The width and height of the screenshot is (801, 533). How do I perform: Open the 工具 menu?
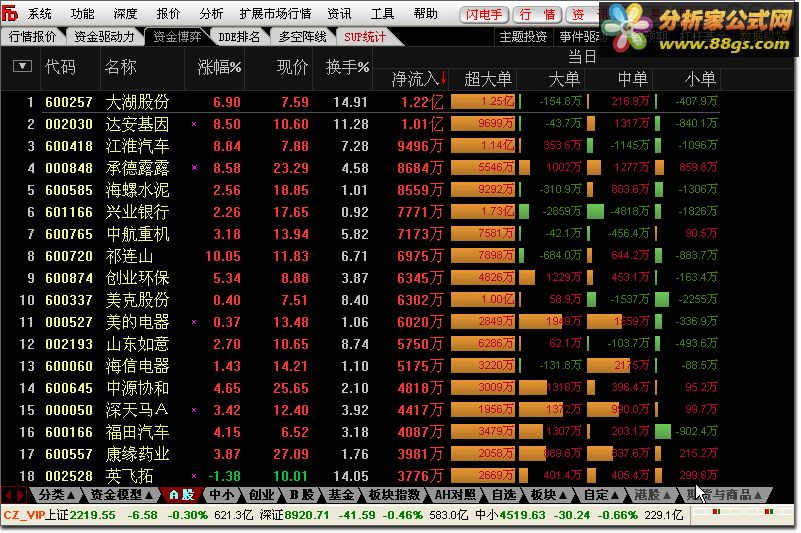[382, 14]
